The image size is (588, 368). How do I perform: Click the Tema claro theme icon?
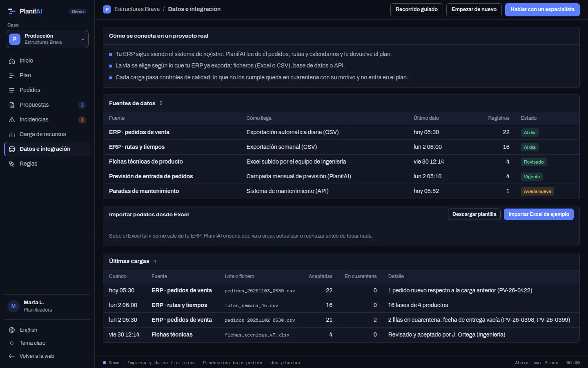coord(12,343)
